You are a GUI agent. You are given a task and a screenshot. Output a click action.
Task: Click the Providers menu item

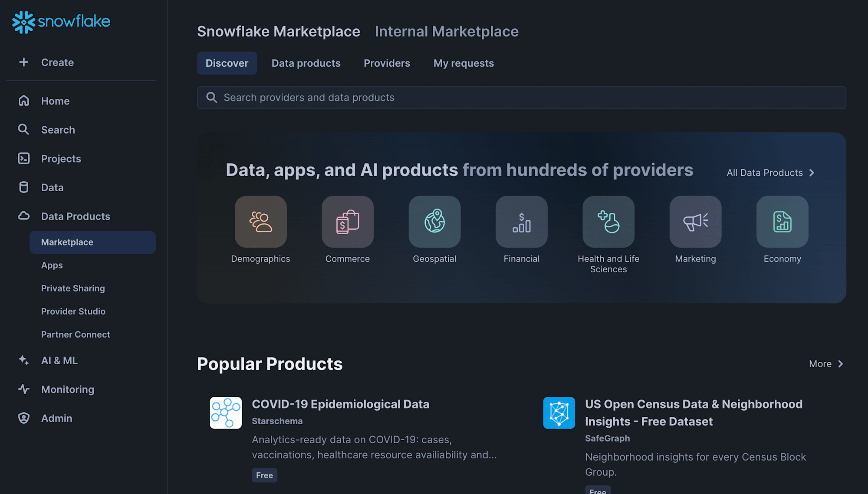click(387, 62)
